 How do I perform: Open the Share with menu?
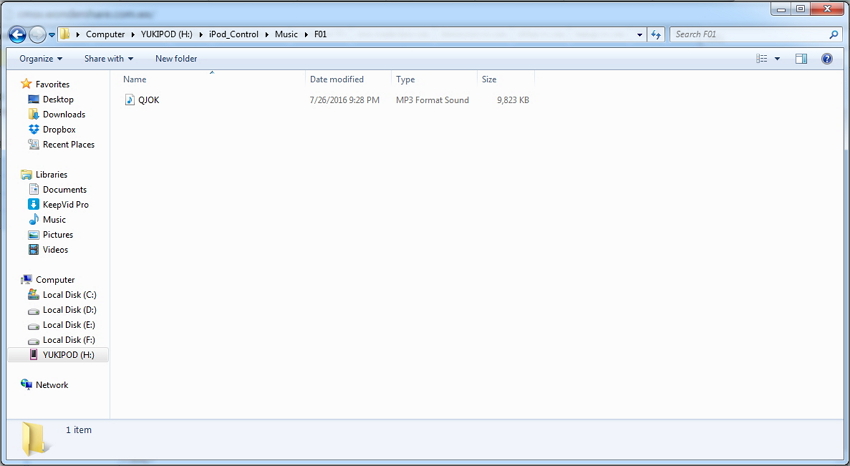click(108, 59)
